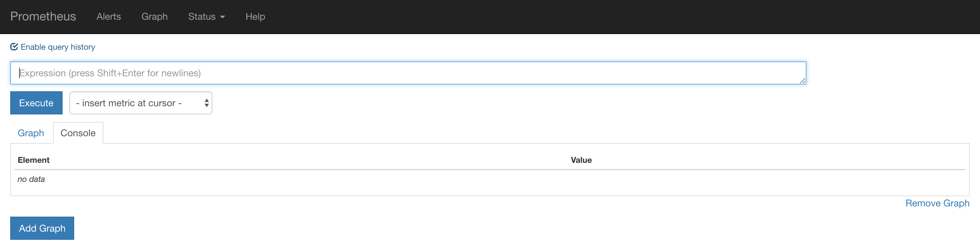Image resolution: width=980 pixels, height=250 pixels.
Task: Click the Element column header
Action: coord(33,160)
